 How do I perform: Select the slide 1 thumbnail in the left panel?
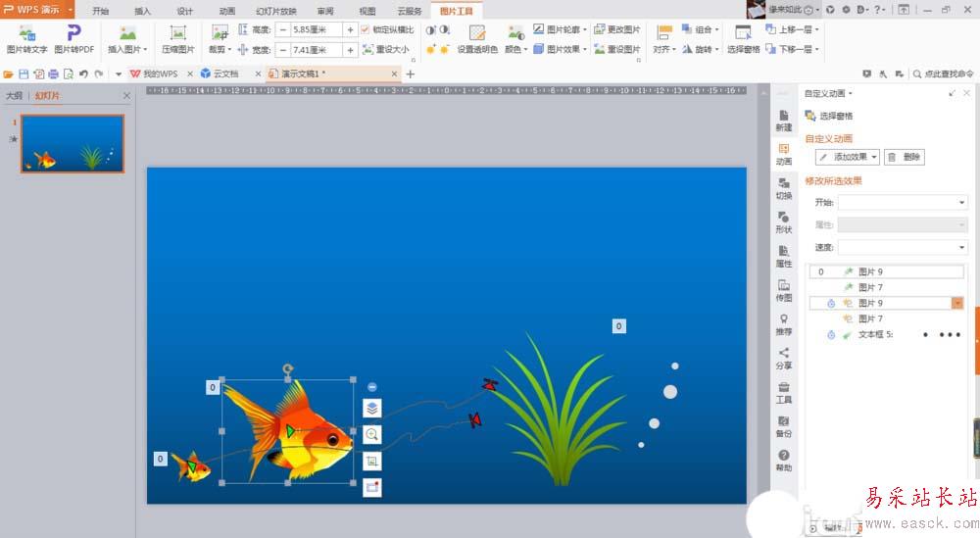coord(73,143)
